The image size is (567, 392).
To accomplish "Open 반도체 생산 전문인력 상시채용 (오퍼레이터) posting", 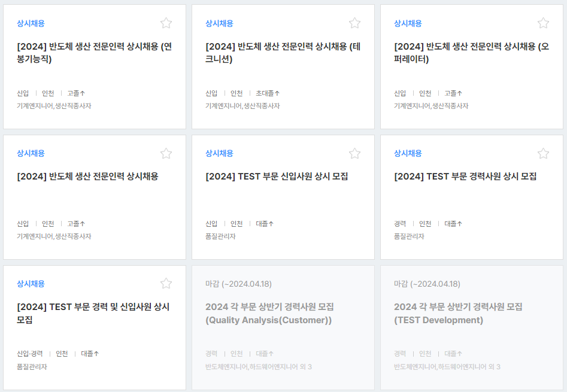I will pos(472,53).
